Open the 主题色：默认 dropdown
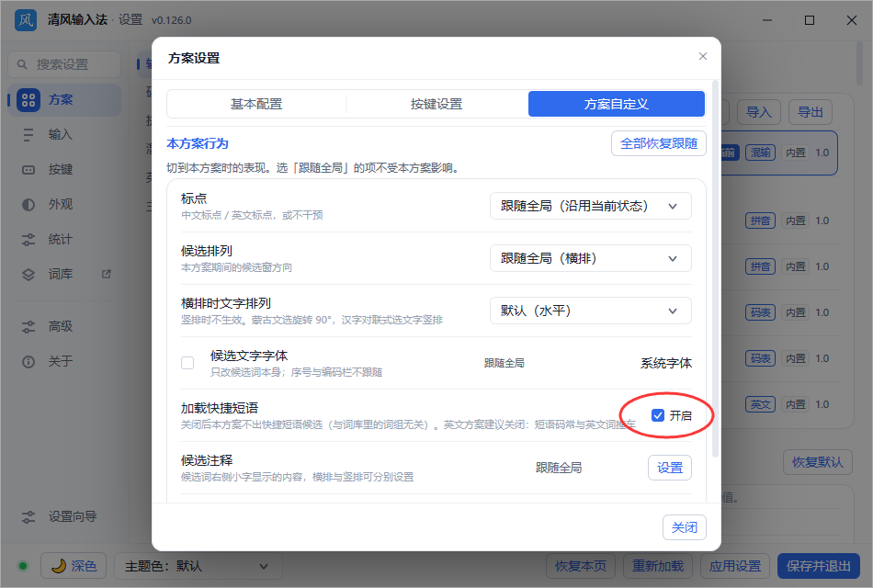Viewport: 873px width, 588px height. [198, 566]
